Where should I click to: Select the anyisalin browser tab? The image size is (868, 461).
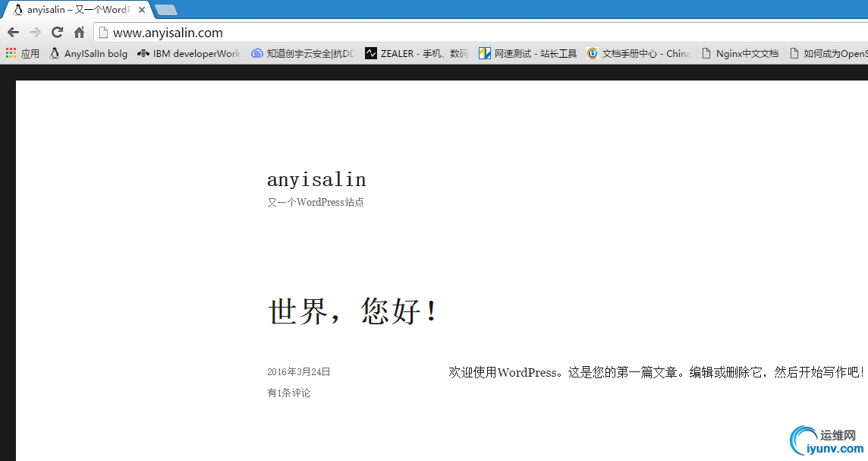[77, 9]
